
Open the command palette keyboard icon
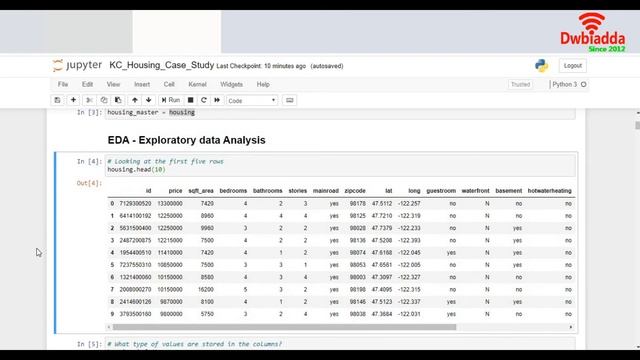(x=289, y=100)
